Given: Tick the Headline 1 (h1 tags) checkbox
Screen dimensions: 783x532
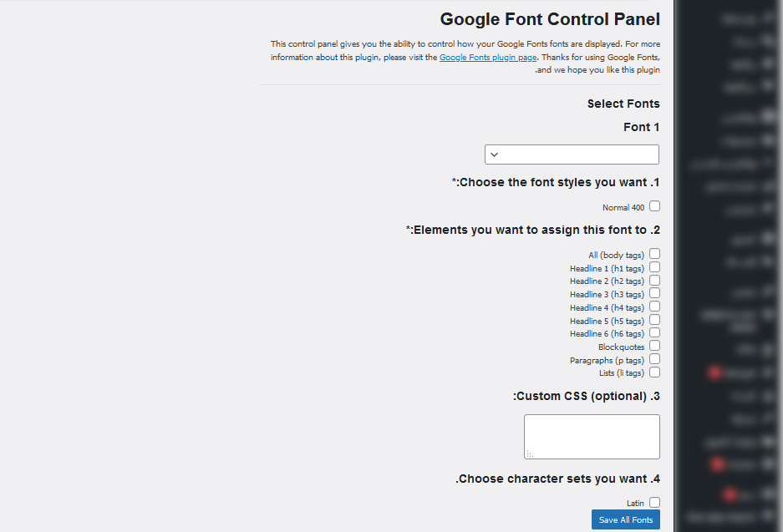Looking at the screenshot, I should [x=654, y=267].
